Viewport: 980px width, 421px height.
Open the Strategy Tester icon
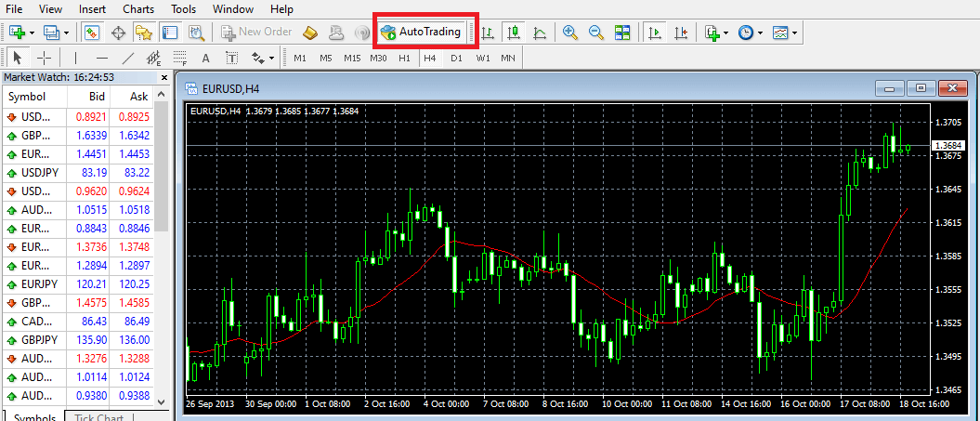point(196,32)
